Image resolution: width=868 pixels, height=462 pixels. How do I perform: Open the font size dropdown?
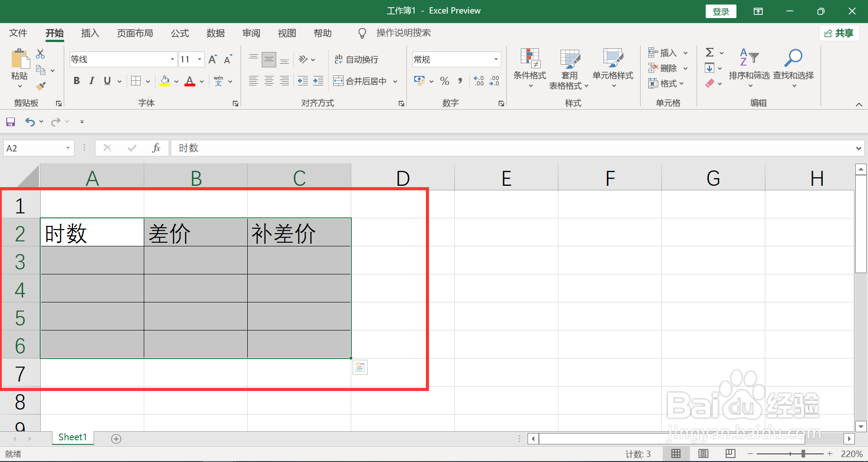(199, 59)
